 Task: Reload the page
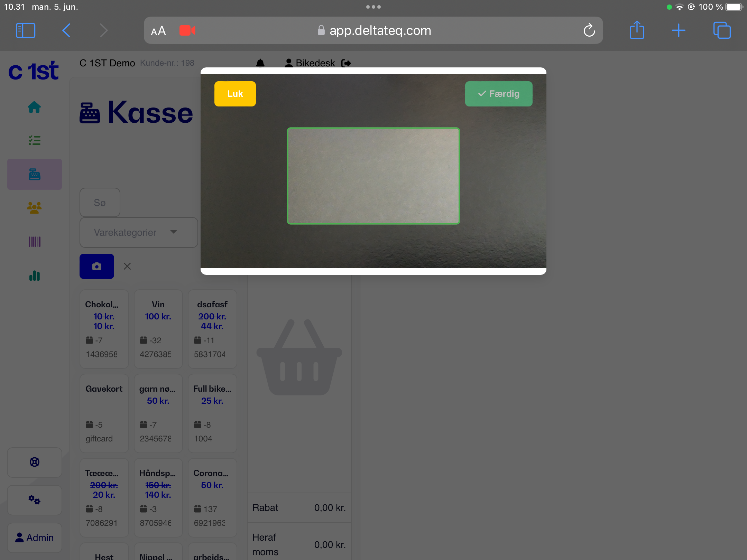click(x=589, y=30)
